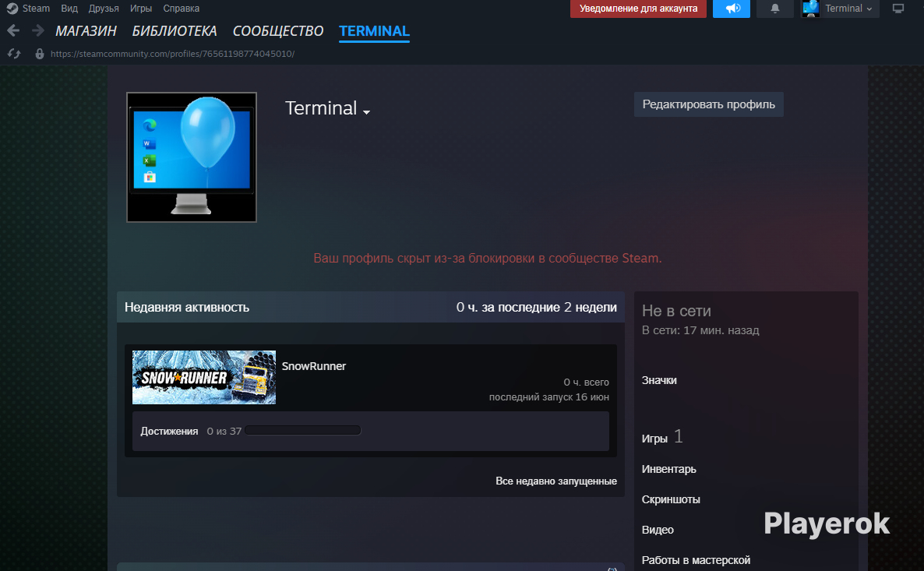Screen dimensions: 924x571
Task: Open the Друзья menu
Action: click(x=104, y=9)
